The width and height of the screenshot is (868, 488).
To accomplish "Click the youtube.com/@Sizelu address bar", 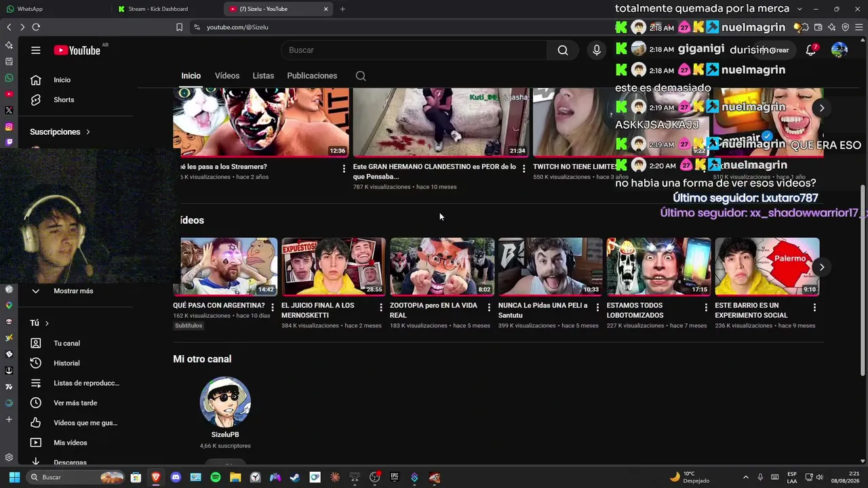I will [x=237, y=27].
